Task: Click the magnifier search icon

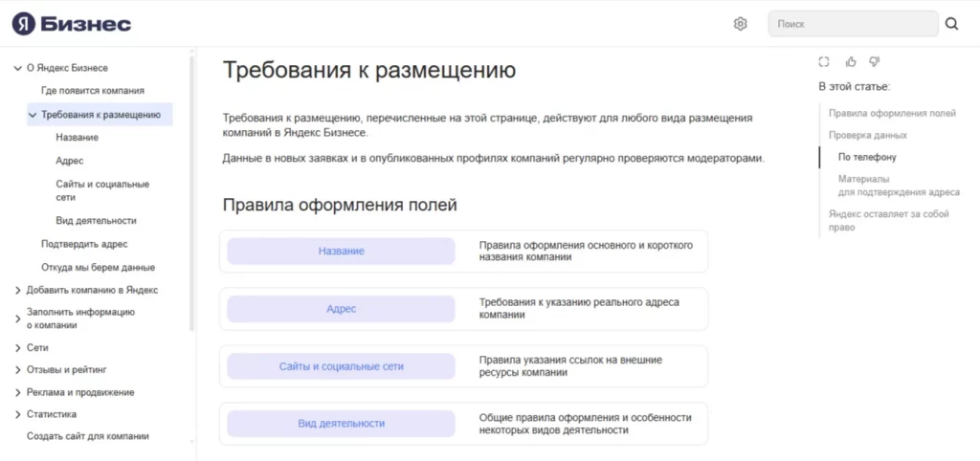Action: [x=951, y=24]
